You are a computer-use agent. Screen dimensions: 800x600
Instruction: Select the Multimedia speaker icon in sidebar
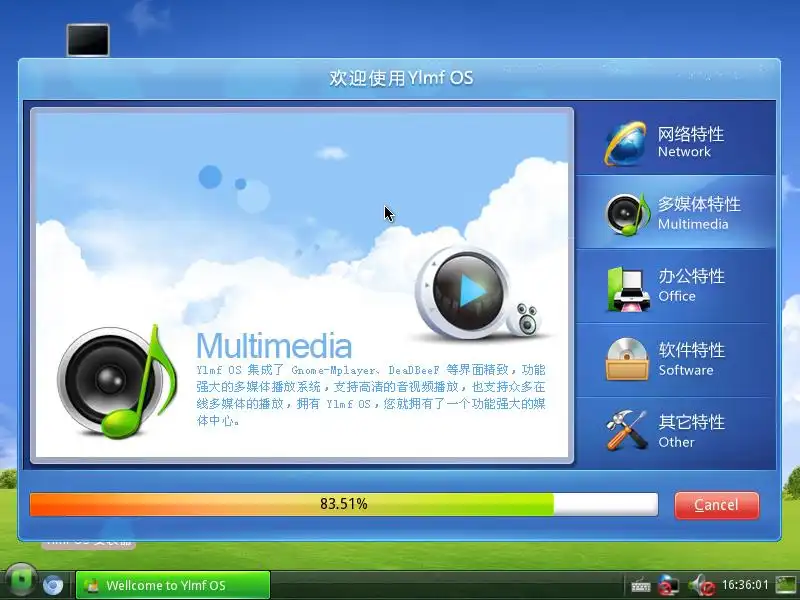coord(628,215)
